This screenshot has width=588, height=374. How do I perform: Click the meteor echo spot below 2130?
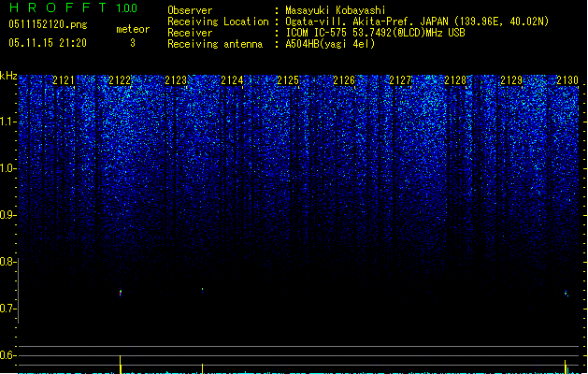pyautogui.click(x=566, y=293)
